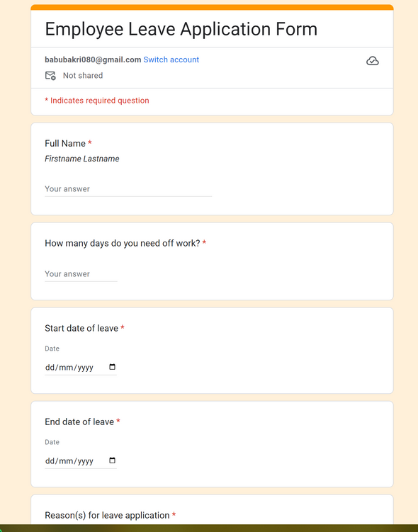The image size is (418, 532).
Task: Click the Employee Leave Application Form title
Action: [181, 29]
